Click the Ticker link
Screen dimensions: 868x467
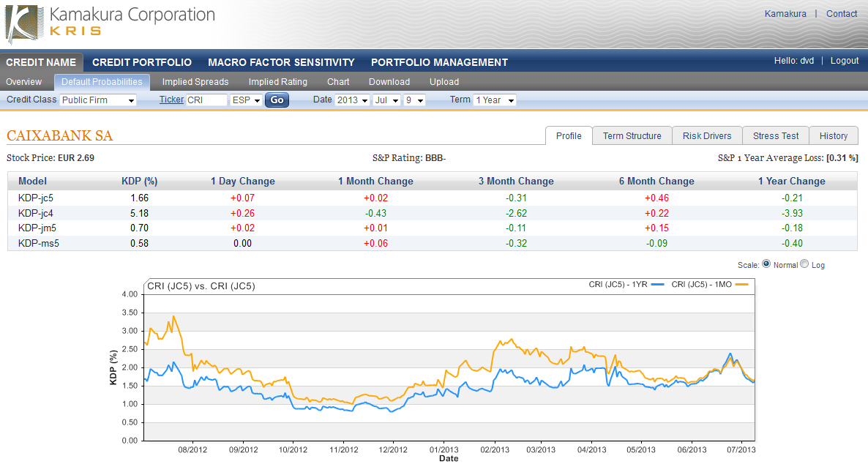[x=171, y=99]
